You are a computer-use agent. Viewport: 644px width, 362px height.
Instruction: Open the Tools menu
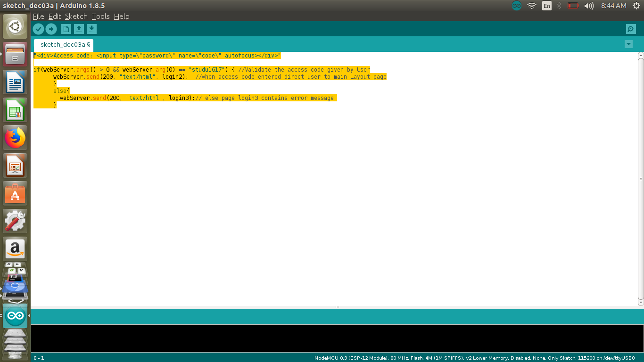click(100, 16)
